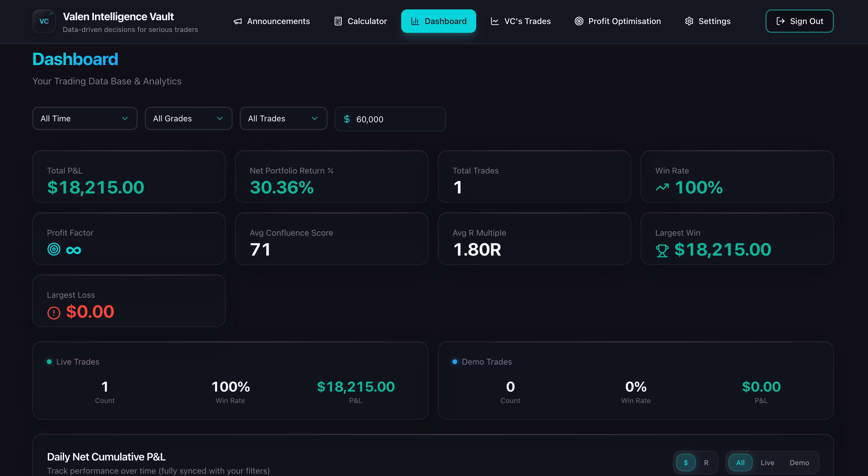Go to the Announcements page

272,21
